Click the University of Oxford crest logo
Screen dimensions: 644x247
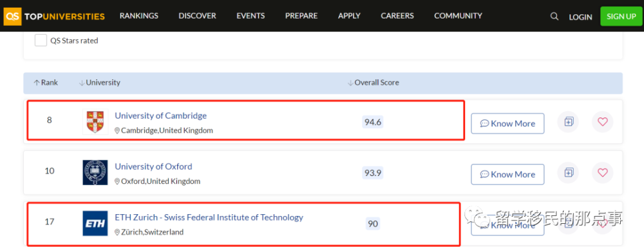[95, 173]
